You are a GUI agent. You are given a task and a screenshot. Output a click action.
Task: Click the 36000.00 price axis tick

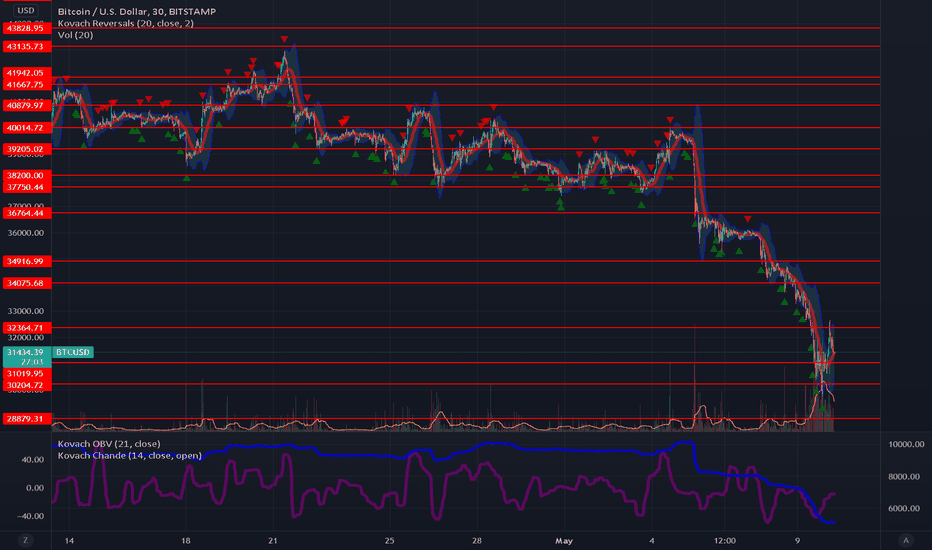[26, 232]
